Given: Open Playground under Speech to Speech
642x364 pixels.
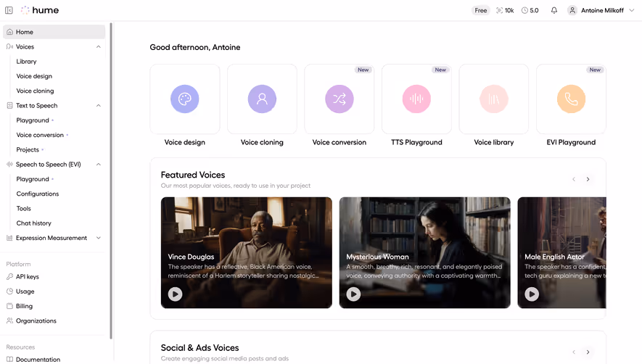Looking at the screenshot, I should pyautogui.click(x=33, y=179).
